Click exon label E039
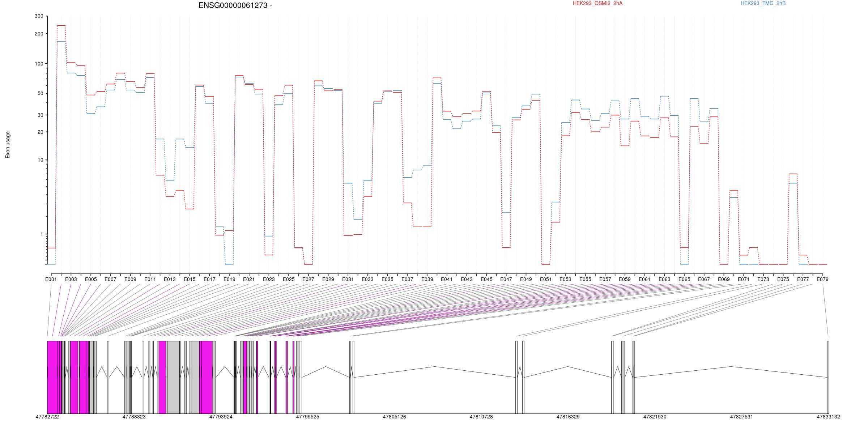Screen dimensions: 868x434 pos(427,279)
